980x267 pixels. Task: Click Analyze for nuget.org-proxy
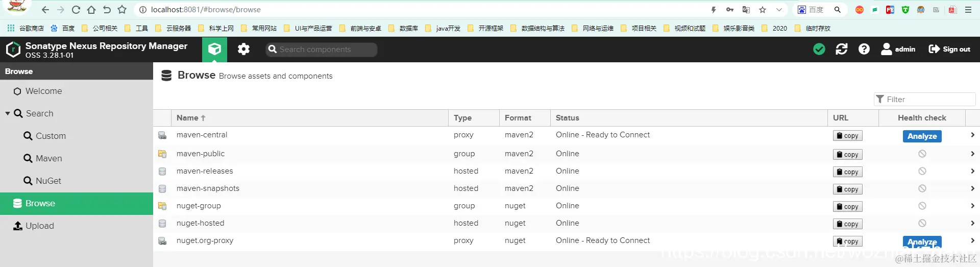[922, 242]
